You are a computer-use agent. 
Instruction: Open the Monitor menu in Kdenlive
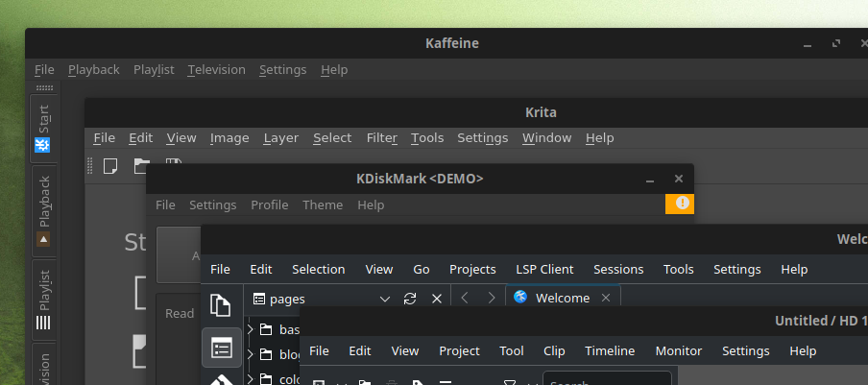tap(678, 351)
